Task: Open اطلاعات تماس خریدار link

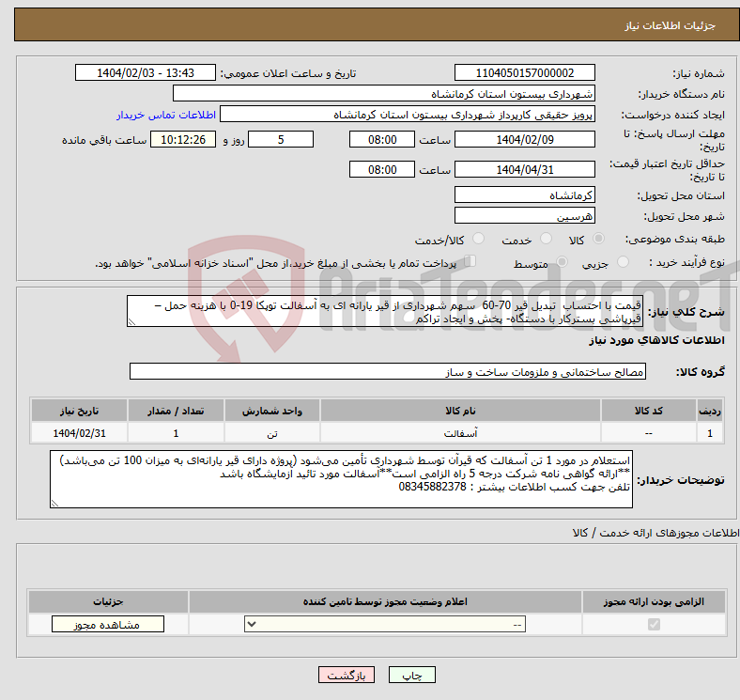Action: pos(166,115)
